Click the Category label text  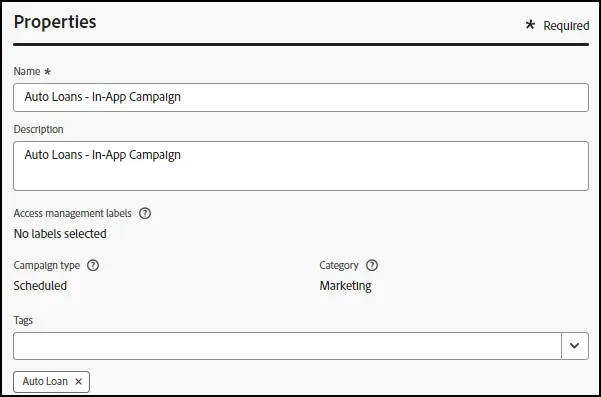click(339, 265)
